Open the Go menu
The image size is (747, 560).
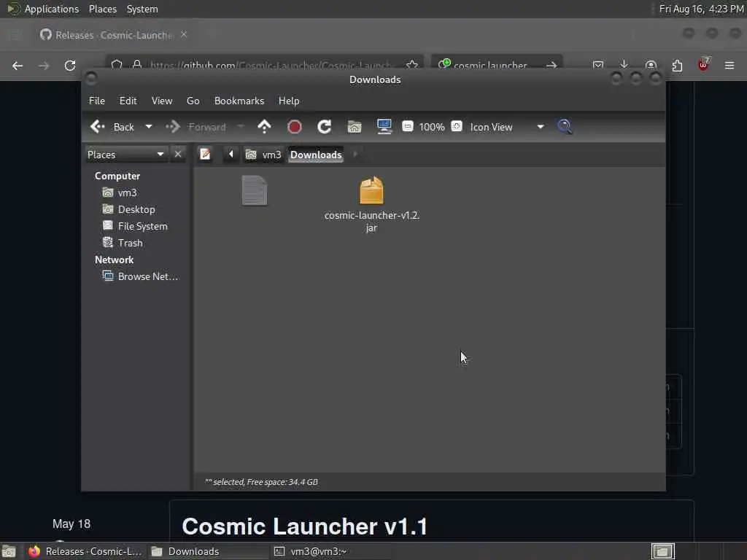click(x=193, y=101)
